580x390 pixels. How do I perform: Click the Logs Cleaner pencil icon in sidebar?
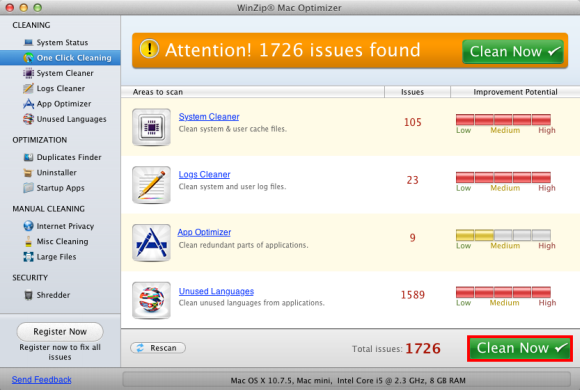pyautogui.click(x=28, y=88)
